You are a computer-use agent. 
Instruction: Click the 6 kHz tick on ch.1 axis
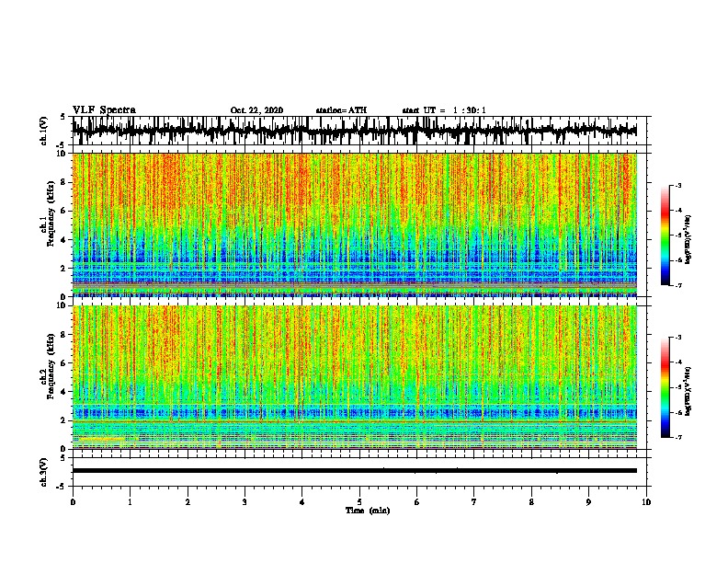(x=64, y=211)
